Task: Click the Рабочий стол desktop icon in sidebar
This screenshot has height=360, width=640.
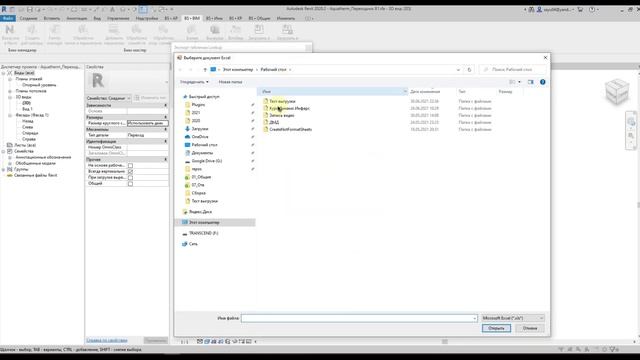Action: pyautogui.click(x=187, y=145)
